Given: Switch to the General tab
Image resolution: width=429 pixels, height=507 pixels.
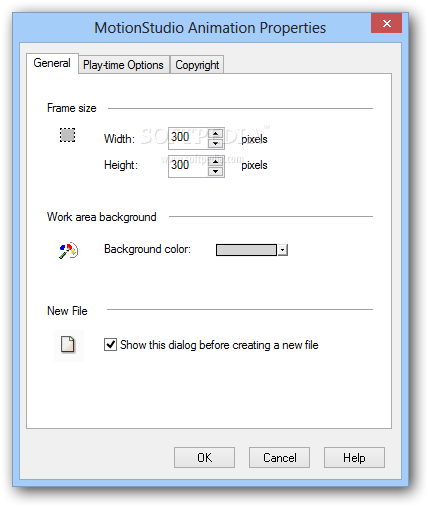Looking at the screenshot, I should pyautogui.click(x=52, y=63).
